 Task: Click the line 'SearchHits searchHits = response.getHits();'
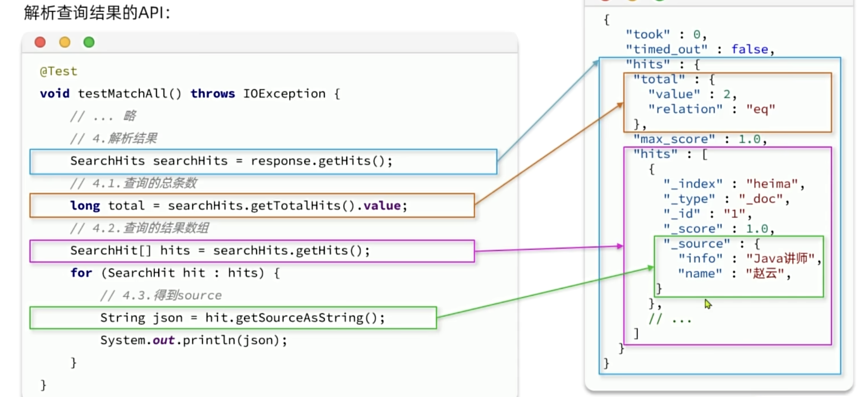coord(232,161)
